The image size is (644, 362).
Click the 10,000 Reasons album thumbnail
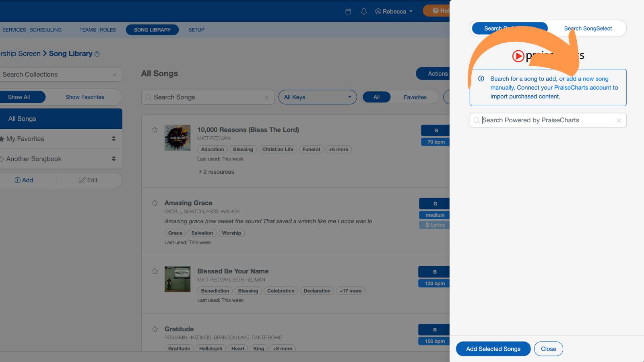click(178, 138)
